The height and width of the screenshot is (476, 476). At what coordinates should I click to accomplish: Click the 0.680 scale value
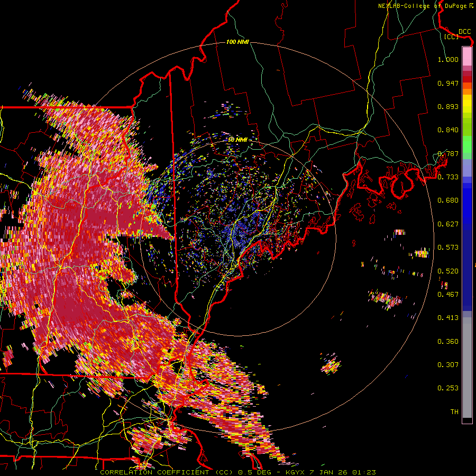448,200
